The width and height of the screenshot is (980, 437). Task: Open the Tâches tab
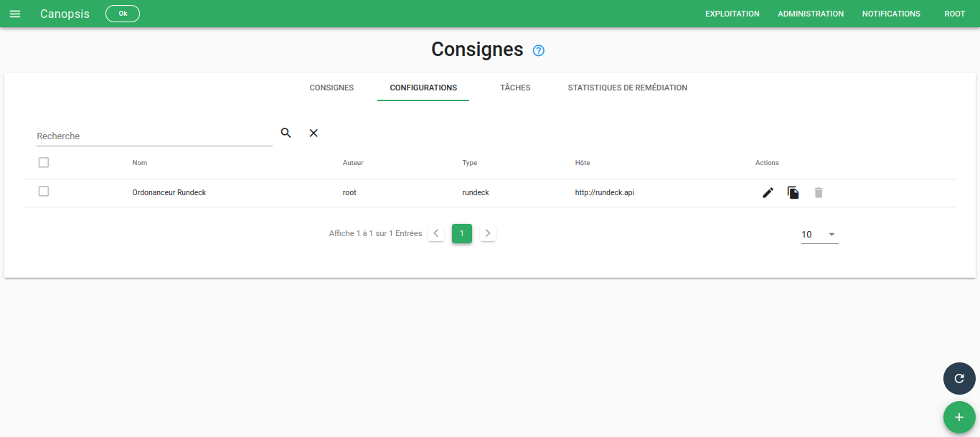coord(515,88)
